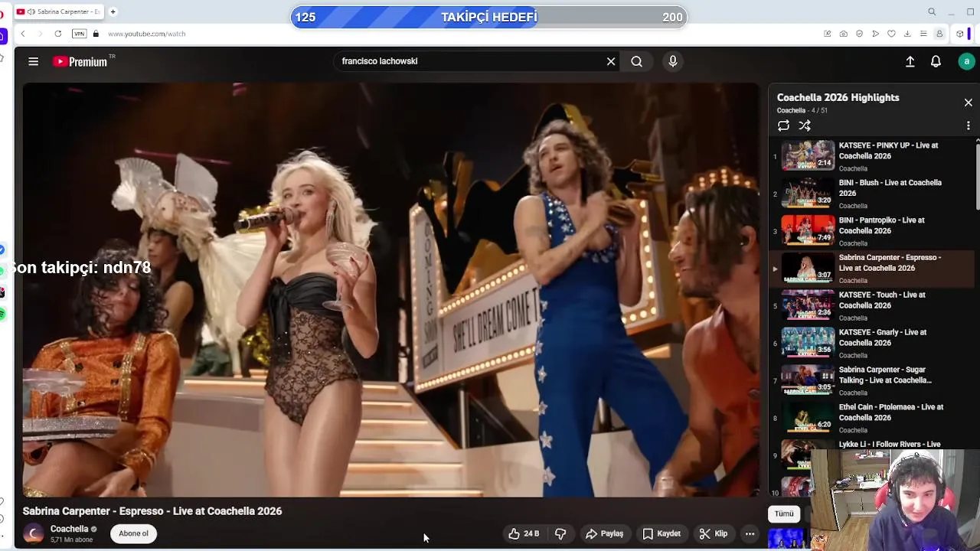Click the Kaydet save button
980x551 pixels.
click(661, 533)
